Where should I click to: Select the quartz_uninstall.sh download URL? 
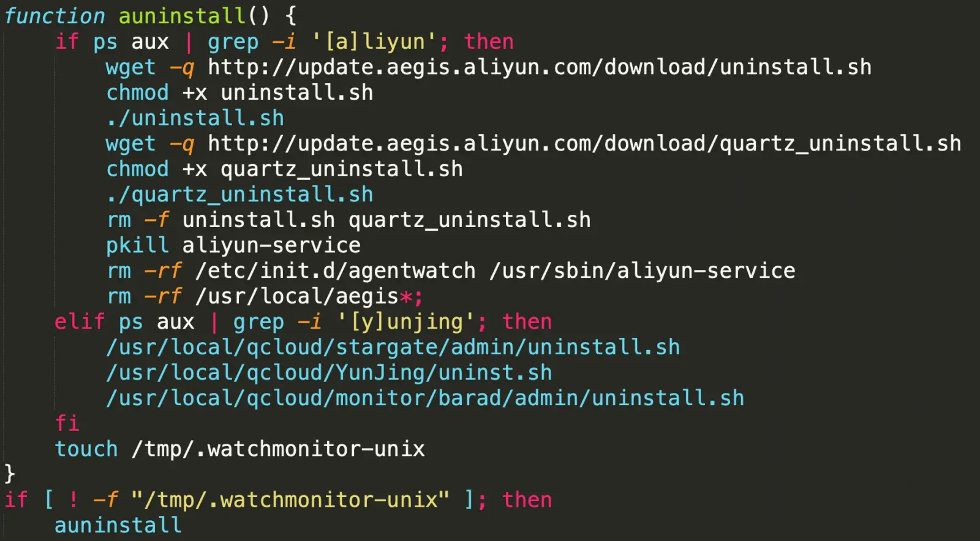click(x=584, y=143)
